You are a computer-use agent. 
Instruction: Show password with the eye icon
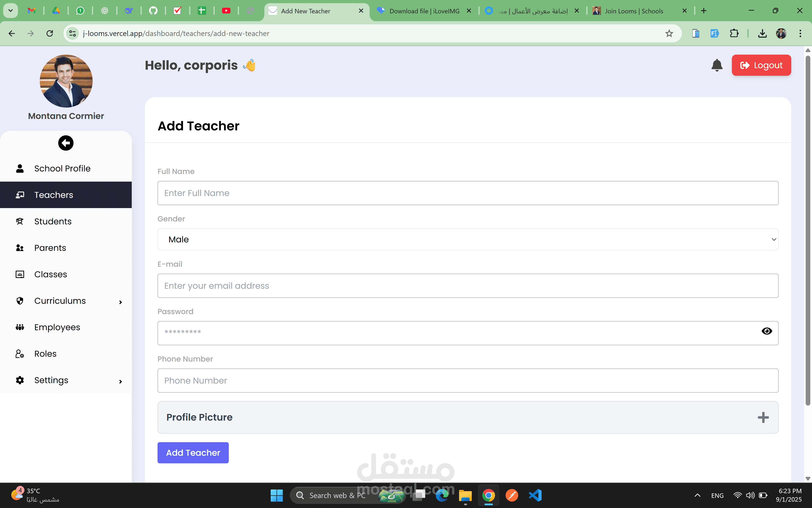click(767, 331)
